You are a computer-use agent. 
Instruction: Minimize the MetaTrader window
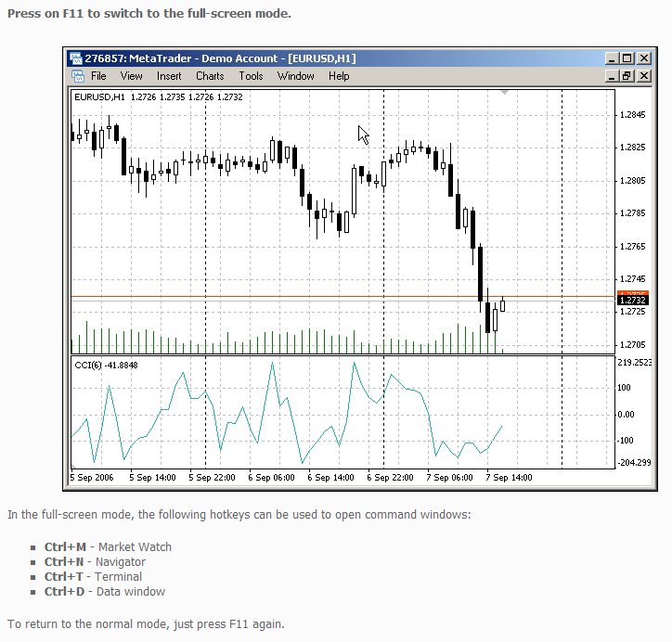tap(612, 58)
